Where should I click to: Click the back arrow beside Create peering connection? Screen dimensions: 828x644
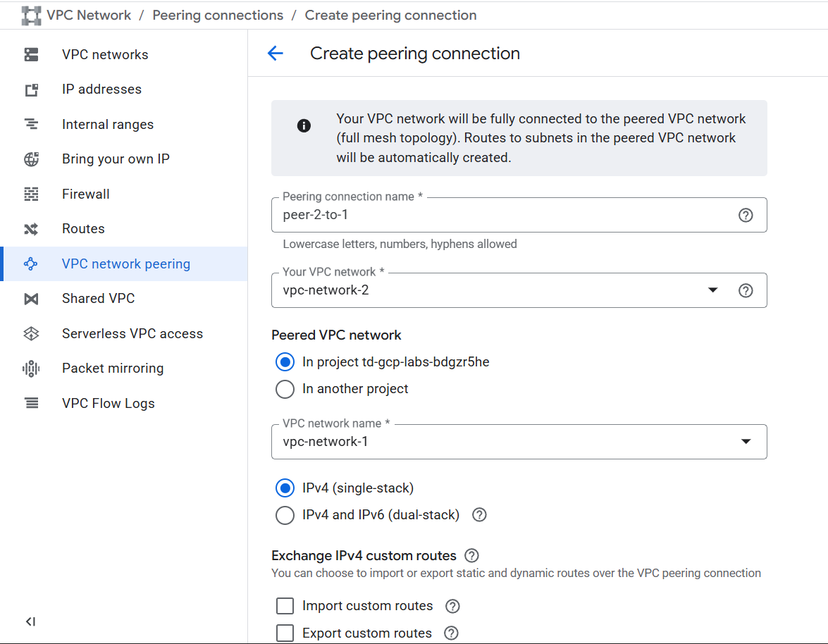click(275, 54)
